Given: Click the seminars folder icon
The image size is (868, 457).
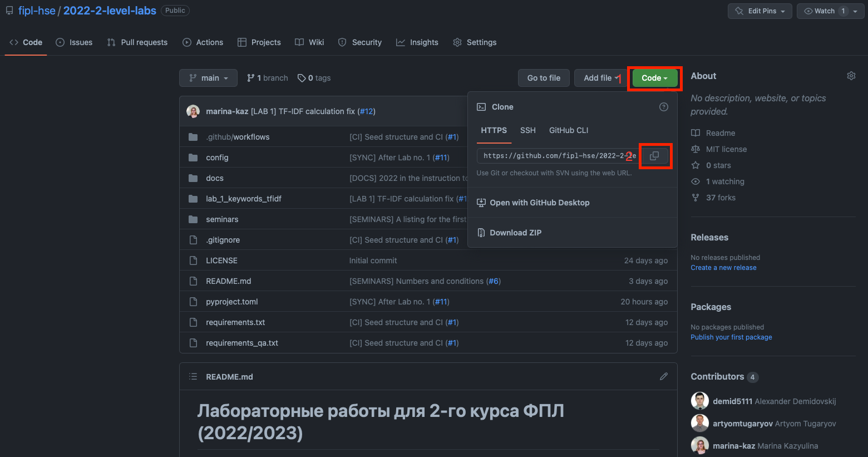Looking at the screenshot, I should click(193, 219).
